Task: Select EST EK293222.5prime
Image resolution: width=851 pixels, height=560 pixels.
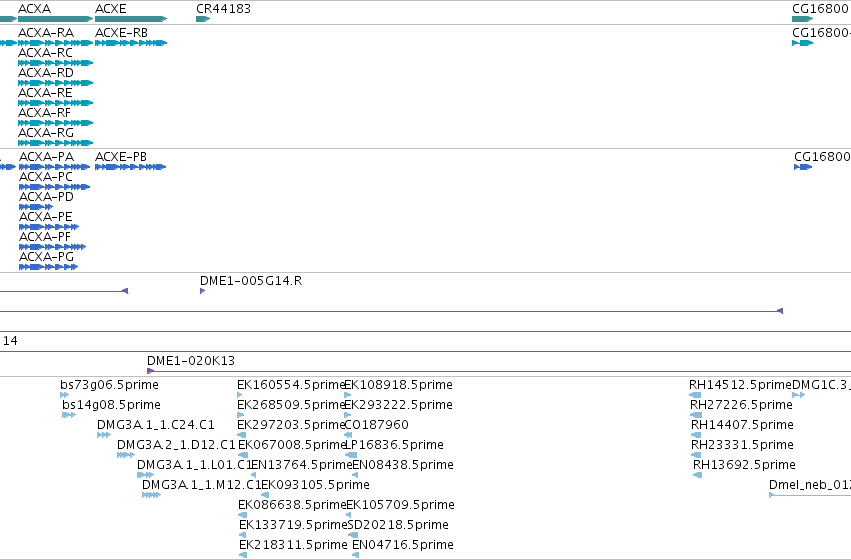Action: click(347, 415)
